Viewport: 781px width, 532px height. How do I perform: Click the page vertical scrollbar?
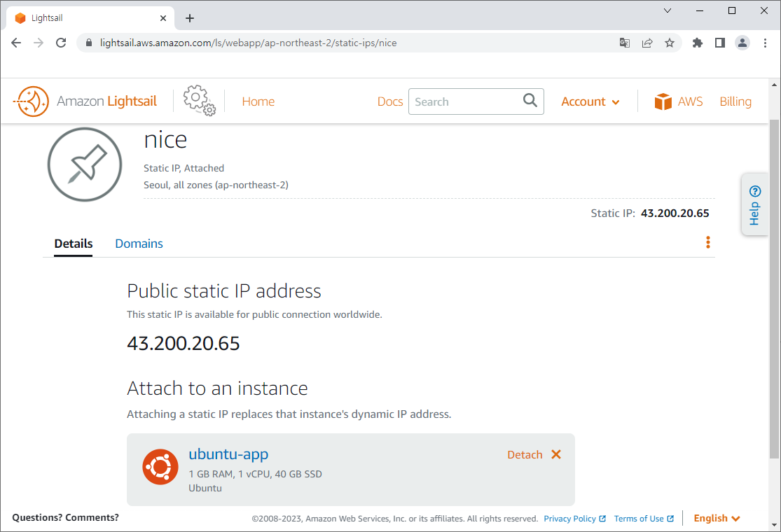pyautogui.click(x=774, y=288)
